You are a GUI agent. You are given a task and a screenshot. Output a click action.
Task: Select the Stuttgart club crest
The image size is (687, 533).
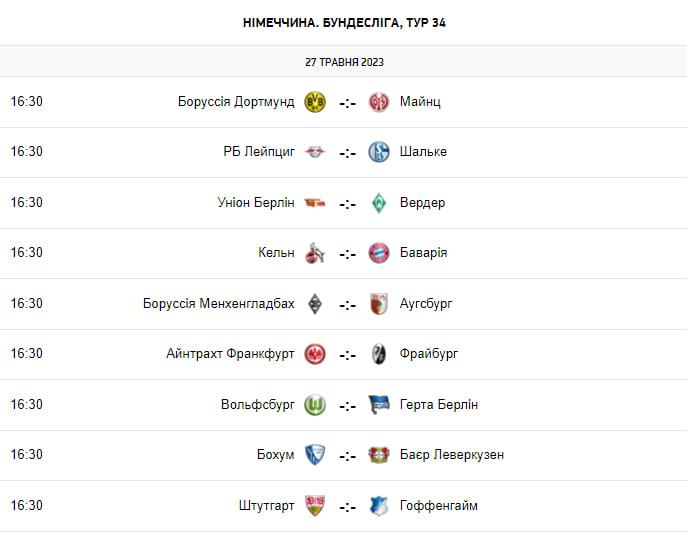pos(315,506)
